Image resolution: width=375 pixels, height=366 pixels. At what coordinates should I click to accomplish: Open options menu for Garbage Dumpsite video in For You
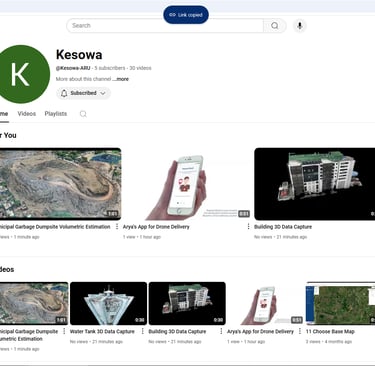click(x=117, y=227)
